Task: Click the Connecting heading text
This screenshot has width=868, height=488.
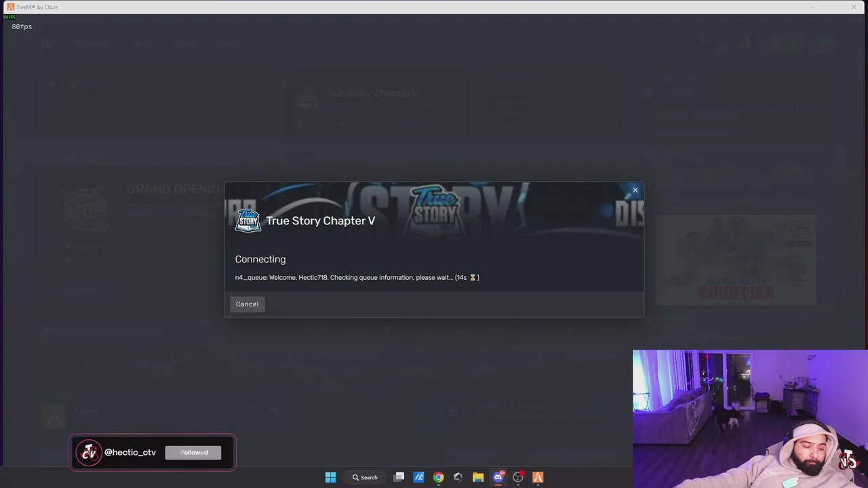Action: [x=260, y=260]
